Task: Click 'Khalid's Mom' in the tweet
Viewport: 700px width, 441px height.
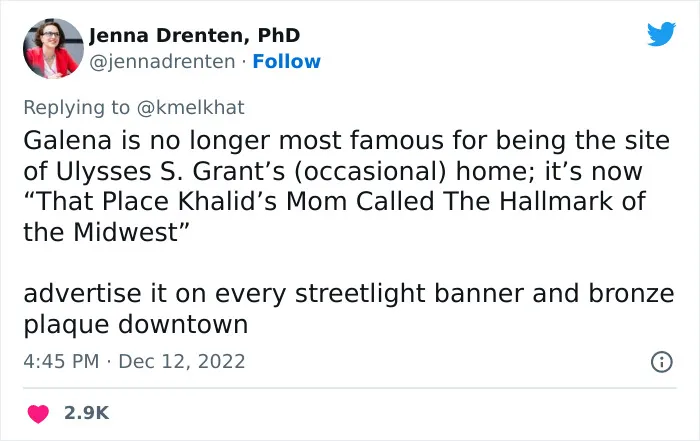Action: tap(262, 201)
